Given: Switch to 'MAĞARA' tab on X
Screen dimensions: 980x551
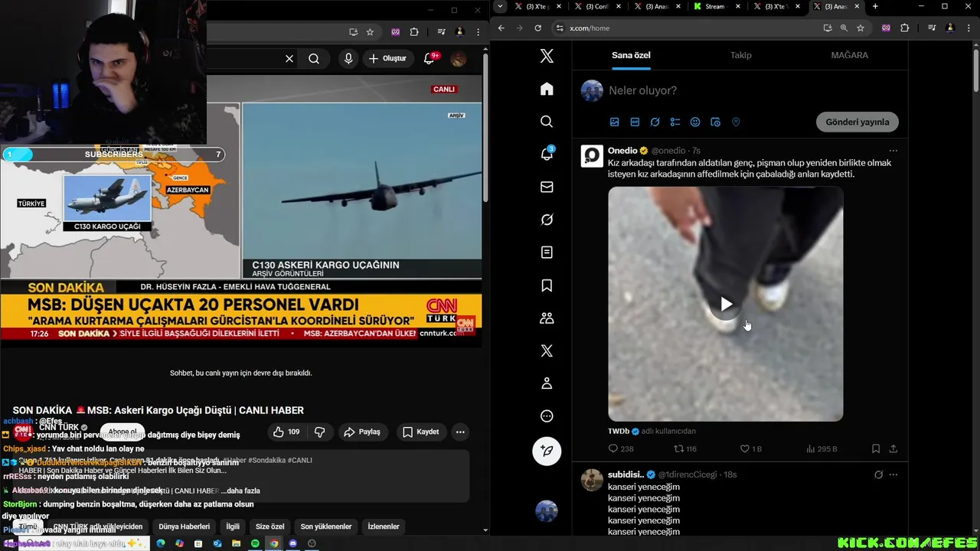Looking at the screenshot, I should click(x=850, y=55).
